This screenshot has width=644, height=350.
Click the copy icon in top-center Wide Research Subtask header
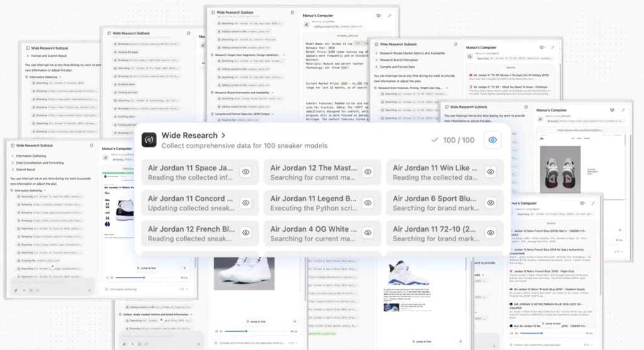tap(292, 13)
